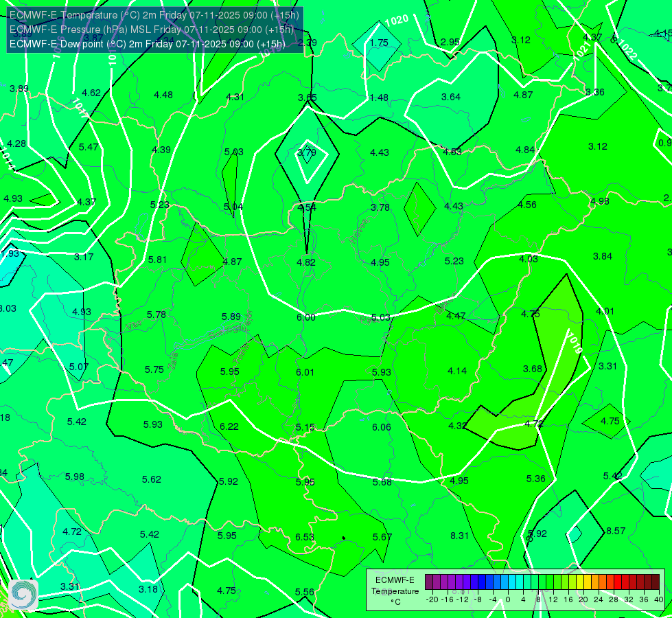Click the temperature value 4.01

pyautogui.click(x=605, y=311)
